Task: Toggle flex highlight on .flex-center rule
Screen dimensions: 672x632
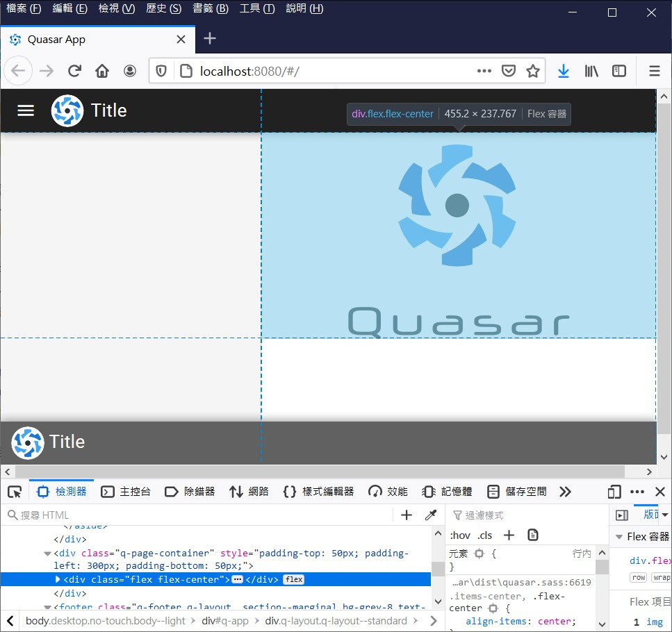Action: 493,608
